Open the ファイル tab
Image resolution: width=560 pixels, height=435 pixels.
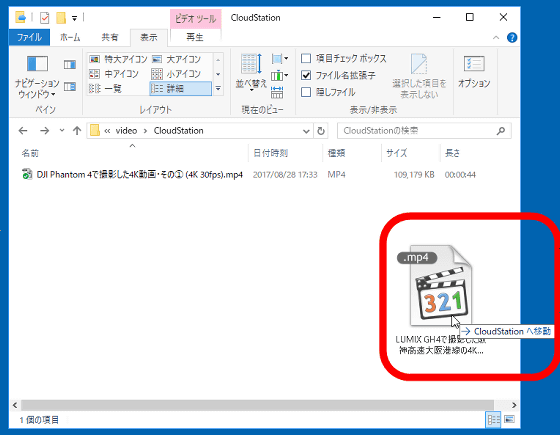(29, 37)
